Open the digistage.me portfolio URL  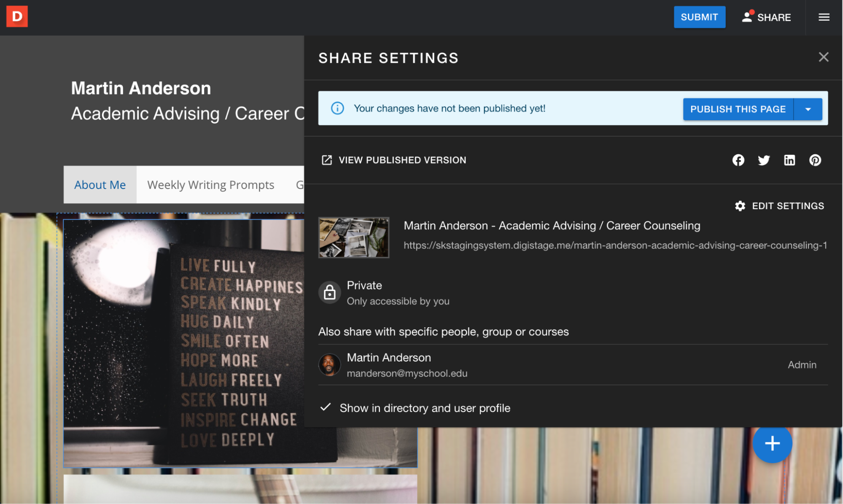[x=615, y=245]
